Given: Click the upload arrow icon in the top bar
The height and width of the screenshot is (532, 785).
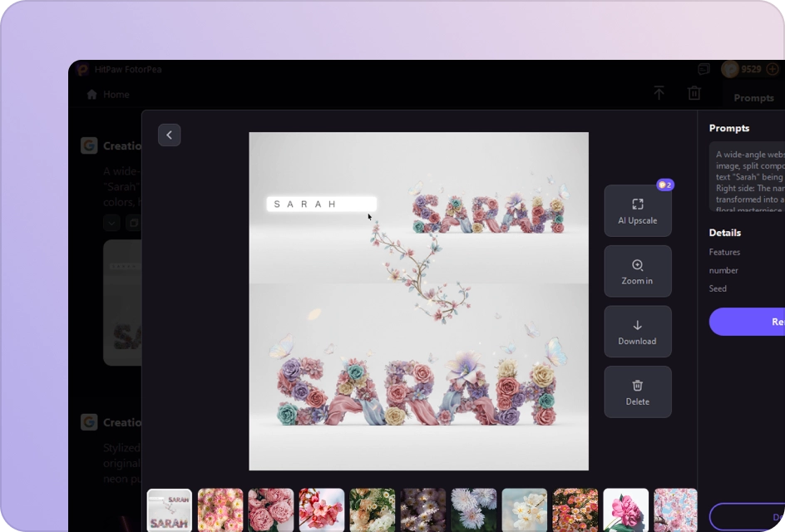Looking at the screenshot, I should point(659,93).
